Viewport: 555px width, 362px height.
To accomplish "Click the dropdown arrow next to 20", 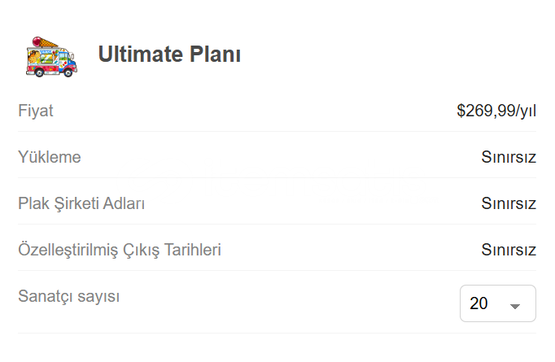I will click(x=515, y=306).
